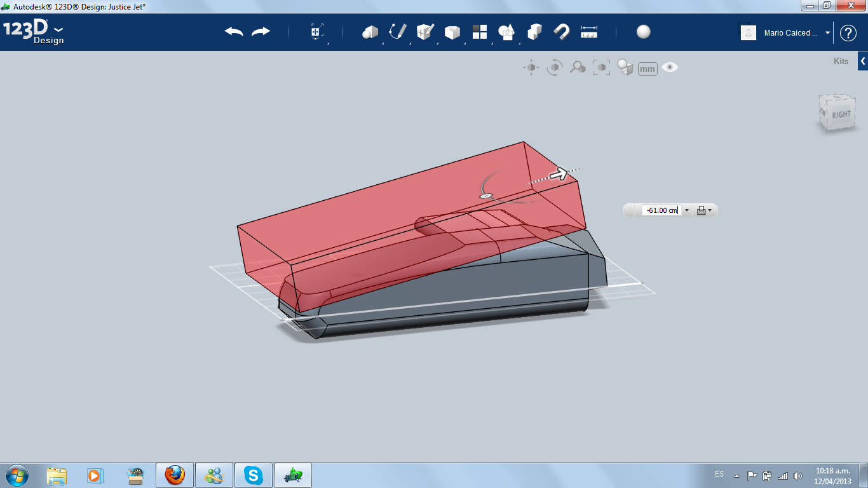Open the visual style display options
The height and width of the screenshot is (488, 868).
click(x=625, y=67)
